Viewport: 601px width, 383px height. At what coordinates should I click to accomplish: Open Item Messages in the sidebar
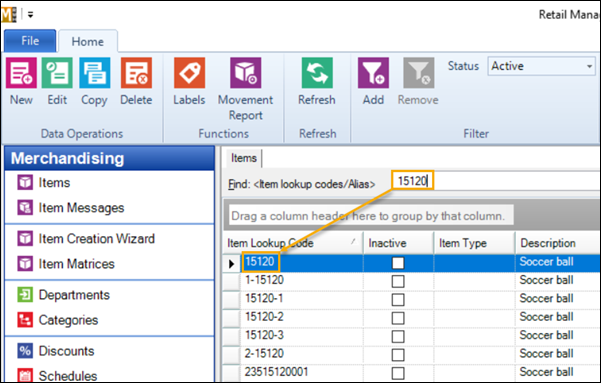pyautogui.click(x=81, y=208)
